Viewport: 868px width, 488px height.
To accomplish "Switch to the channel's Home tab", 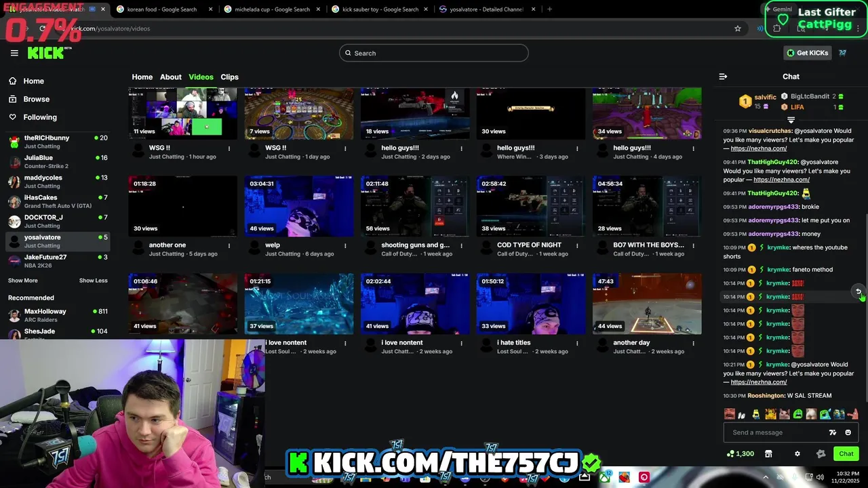I will (142, 77).
